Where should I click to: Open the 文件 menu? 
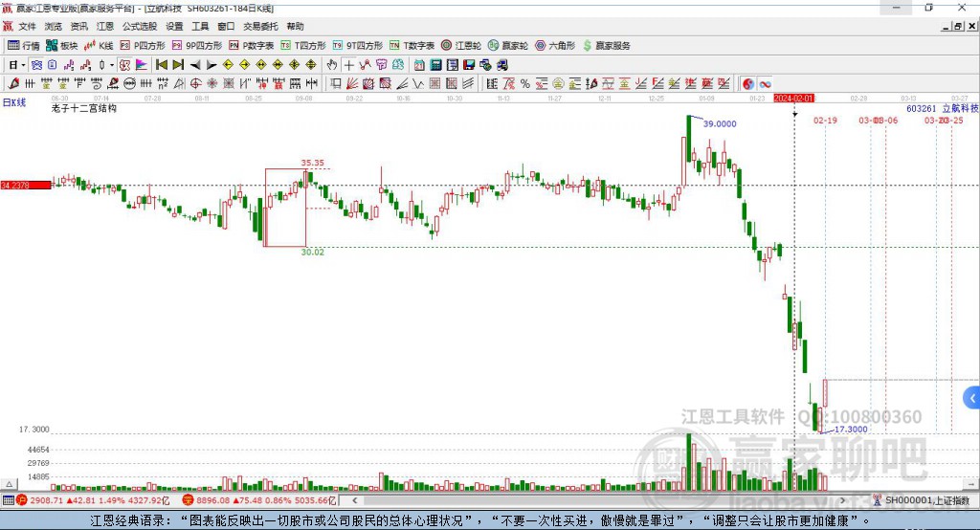pyautogui.click(x=28, y=26)
